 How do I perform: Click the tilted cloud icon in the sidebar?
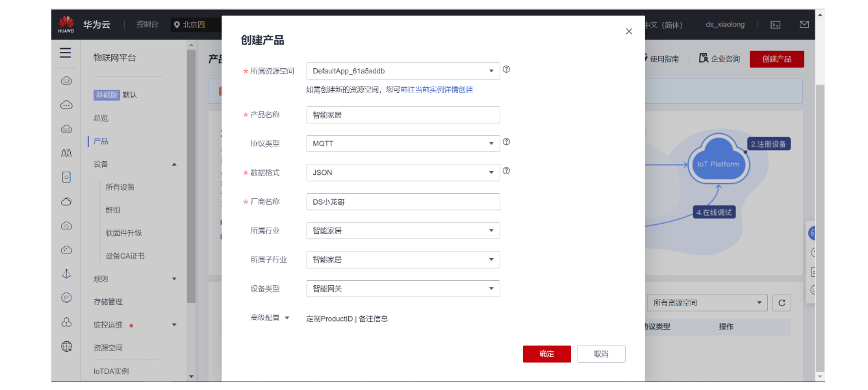(x=66, y=201)
